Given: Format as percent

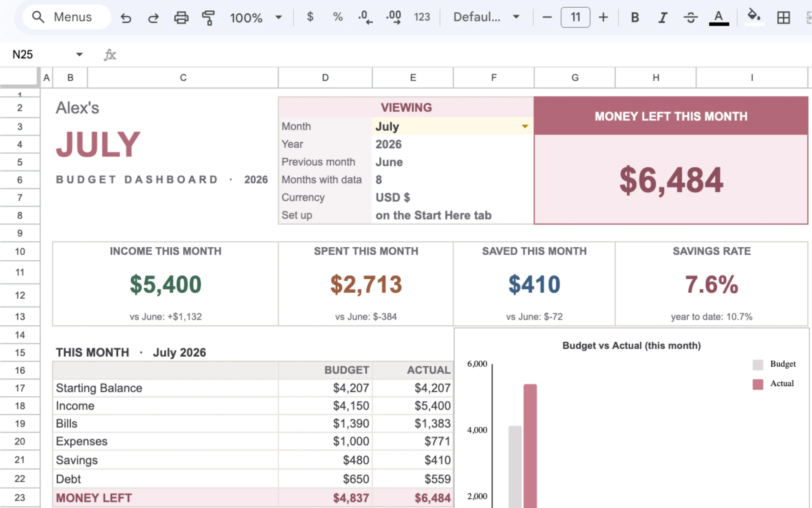Looking at the screenshot, I should (x=337, y=17).
